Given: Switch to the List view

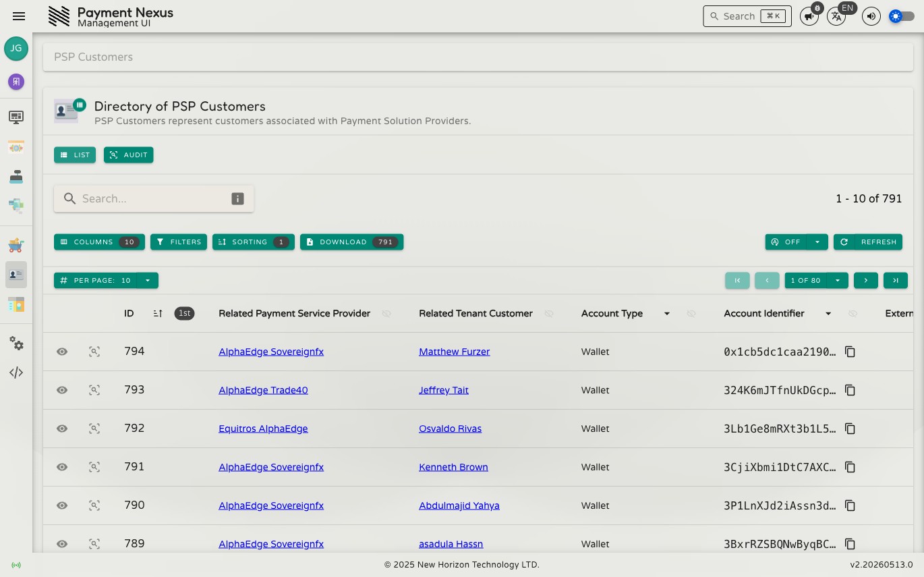Looking at the screenshot, I should click(x=75, y=155).
